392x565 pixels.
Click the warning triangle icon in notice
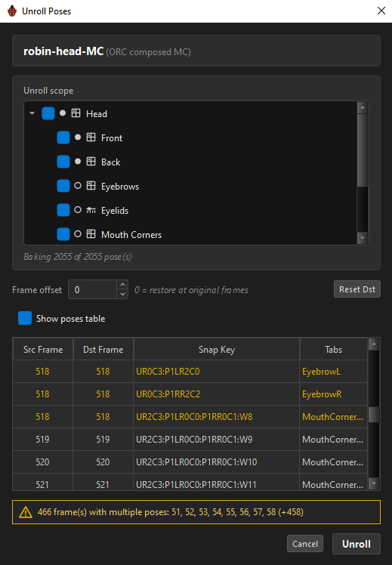(26, 512)
